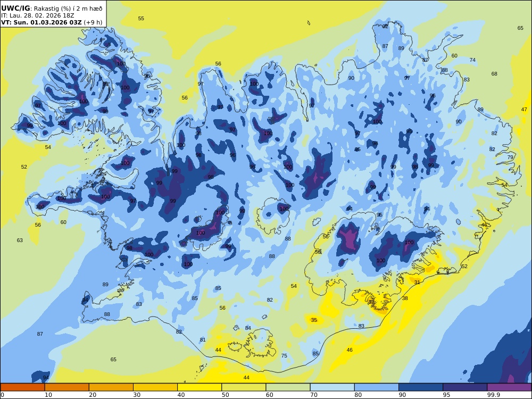Click the map value '35' in the south
This screenshot has width=532, height=399.
point(314,320)
